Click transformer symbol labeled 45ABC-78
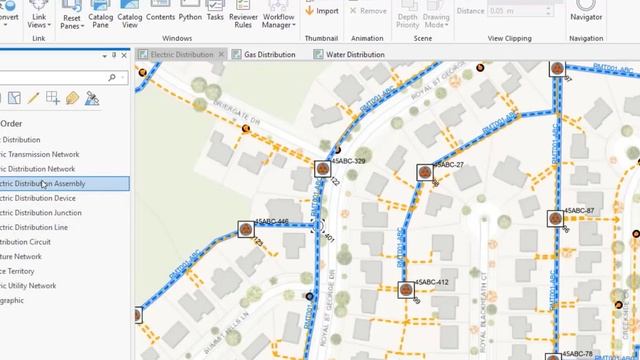The width and height of the screenshot is (640, 360). (553, 358)
